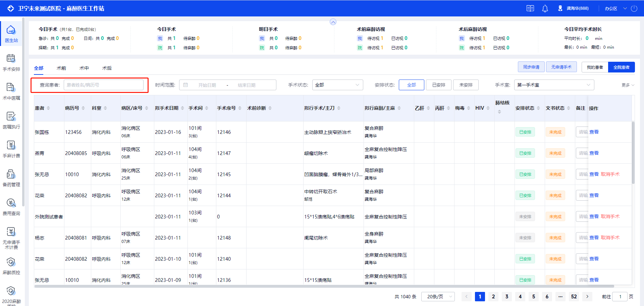Click the 查询患者 search input
This screenshot has height=306, width=644.
[104, 85]
